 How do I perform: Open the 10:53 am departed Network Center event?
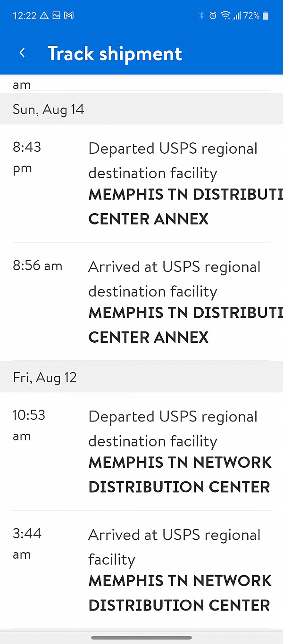pos(179,452)
